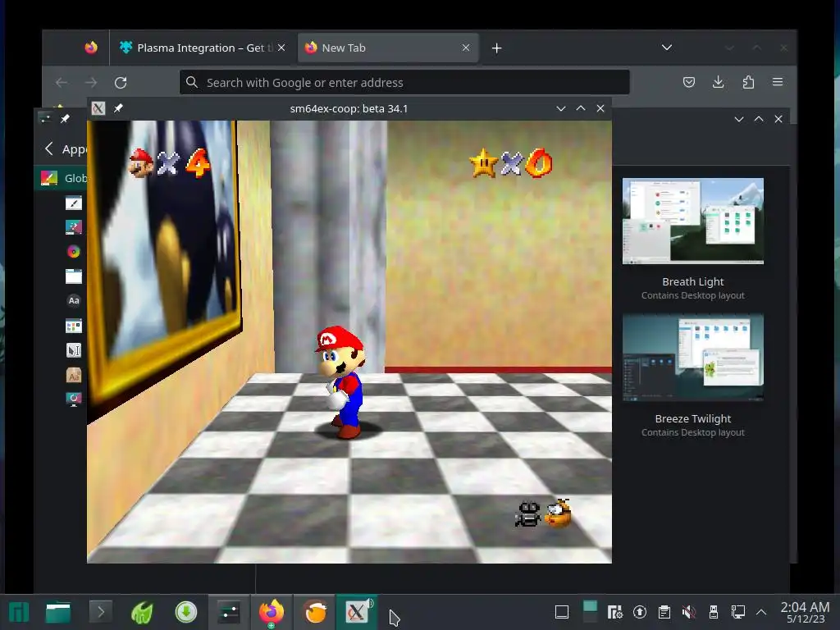Open green download app in taskbar
Image resolution: width=840 pixels, height=630 pixels.
click(186, 612)
